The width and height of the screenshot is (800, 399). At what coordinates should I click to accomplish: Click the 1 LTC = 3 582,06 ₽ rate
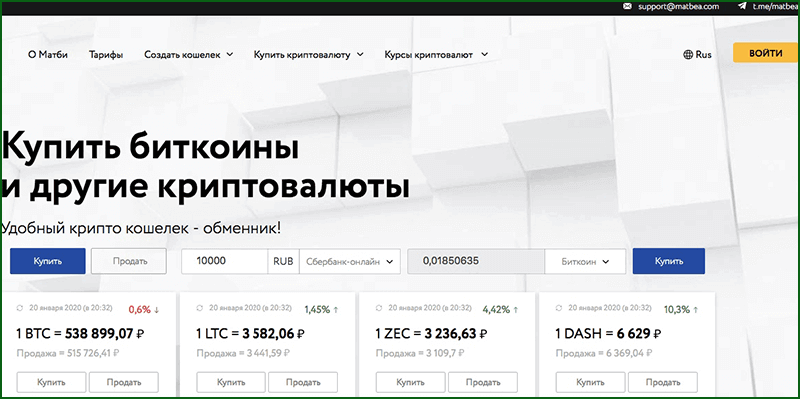pos(251,334)
